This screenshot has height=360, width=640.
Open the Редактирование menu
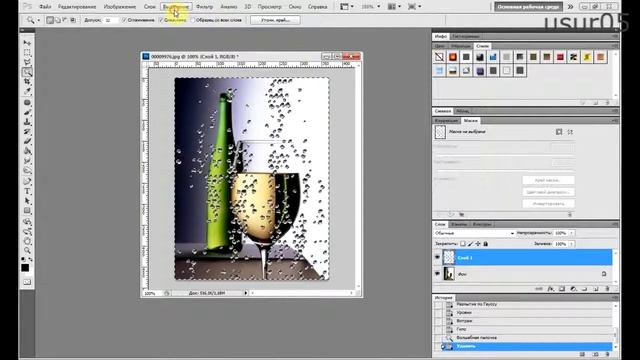[77, 7]
